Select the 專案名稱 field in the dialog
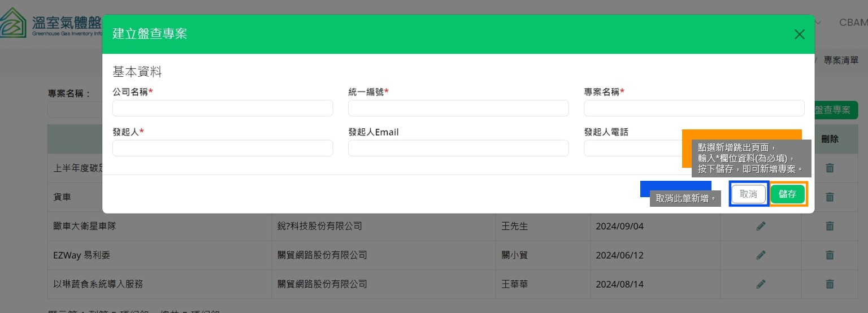The width and height of the screenshot is (868, 313). click(694, 108)
